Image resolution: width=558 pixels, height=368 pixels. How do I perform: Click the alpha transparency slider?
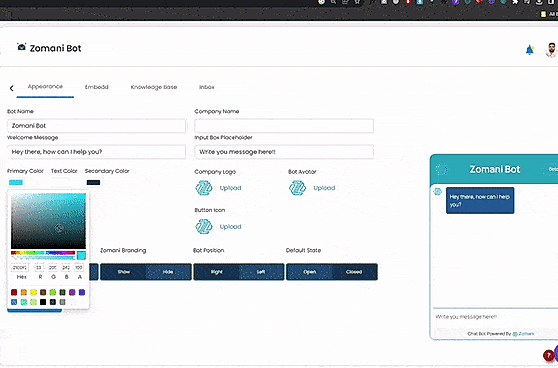(x=43, y=258)
